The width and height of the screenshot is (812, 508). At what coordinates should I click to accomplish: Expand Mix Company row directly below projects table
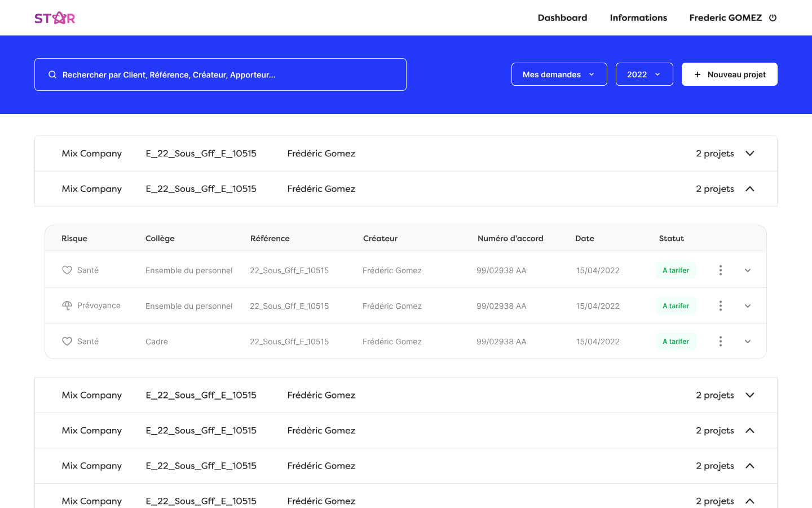tap(750, 395)
